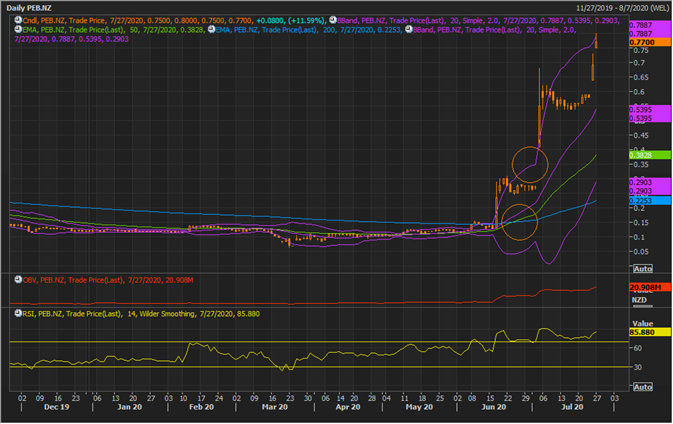Click the yellow 85.880 RSI value tag
The height and width of the screenshot is (424, 673).
click(x=650, y=332)
